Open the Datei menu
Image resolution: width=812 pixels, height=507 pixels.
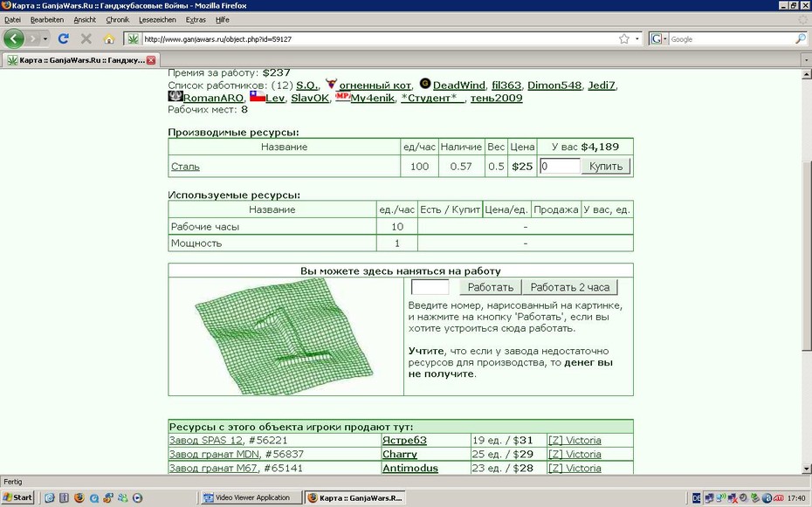12,20
